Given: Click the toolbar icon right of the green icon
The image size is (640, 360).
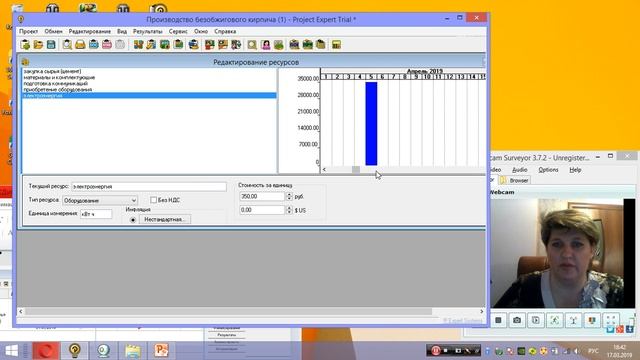Looking at the screenshot, I should point(178,44).
